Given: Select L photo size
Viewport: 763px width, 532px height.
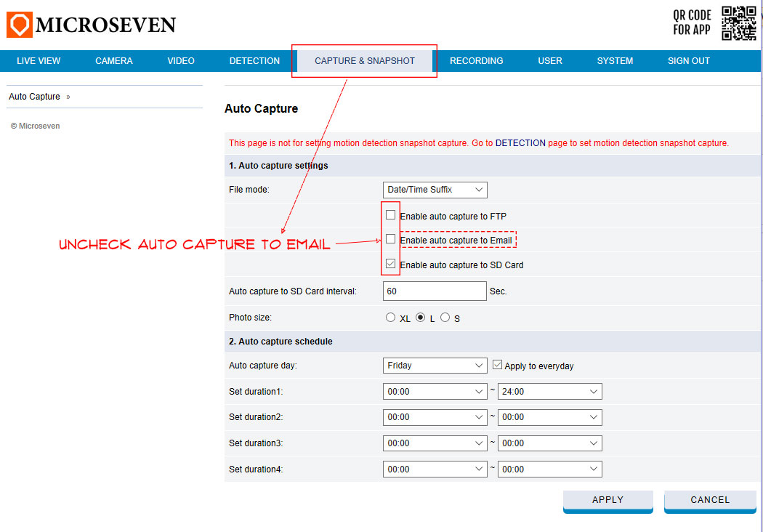Looking at the screenshot, I should coord(421,318).
